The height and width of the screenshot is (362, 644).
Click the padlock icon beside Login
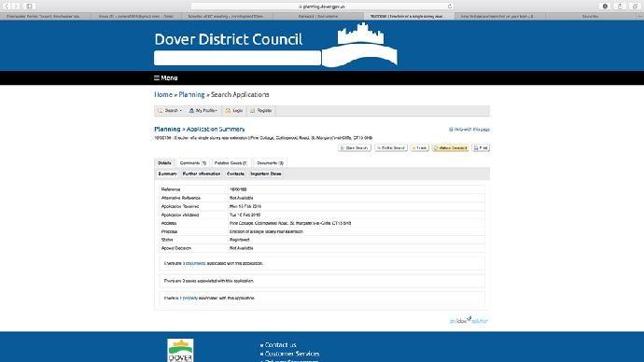click(x=228, y=110)
